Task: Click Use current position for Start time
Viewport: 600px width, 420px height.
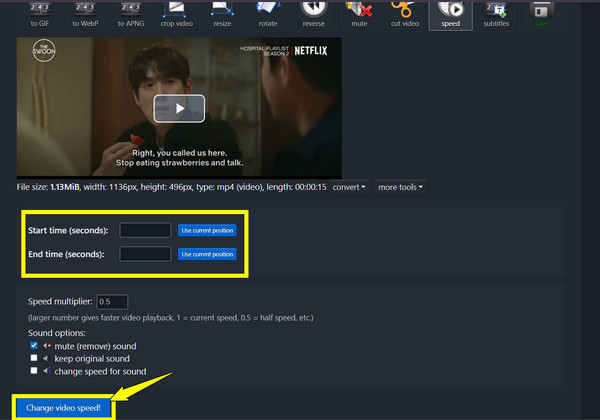Action: pos(207,230)
